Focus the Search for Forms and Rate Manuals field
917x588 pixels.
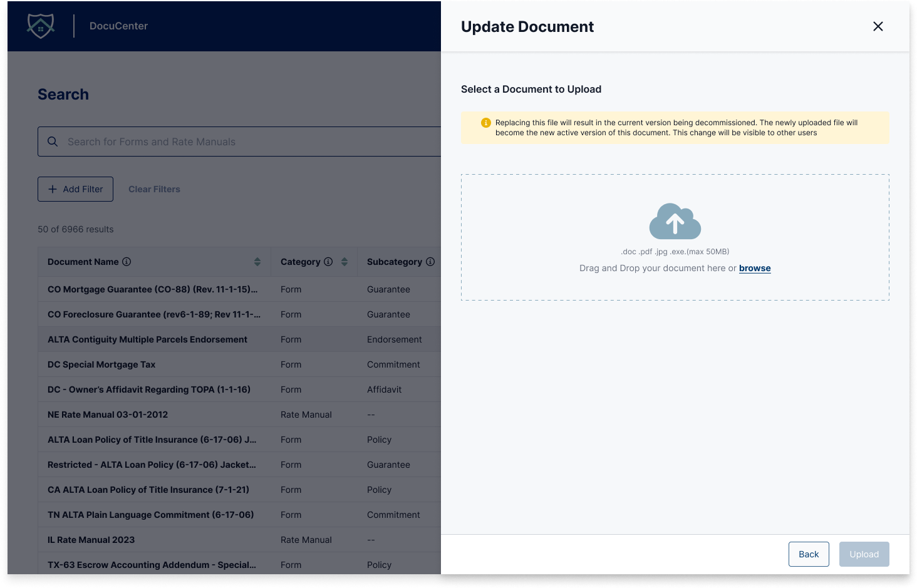(239, 142)
